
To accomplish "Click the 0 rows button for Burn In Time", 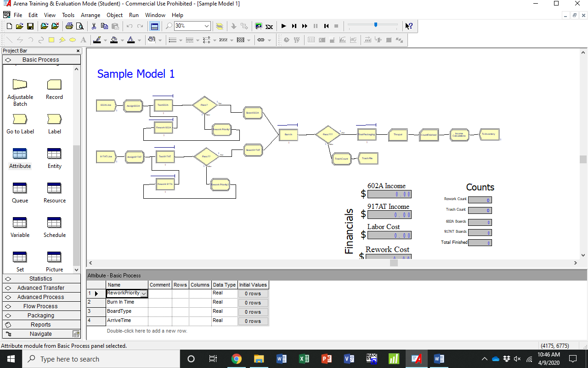I will (x=253, y=303).
